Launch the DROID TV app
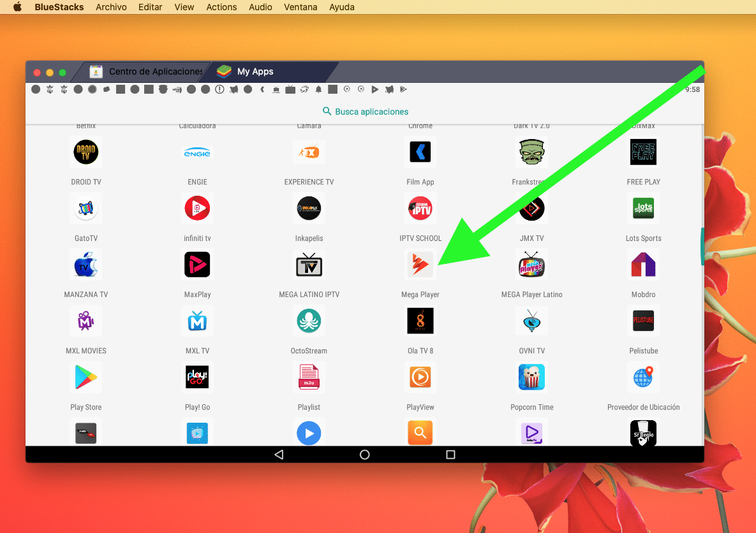Screen dimensions: 756x533 coord(85,152)
